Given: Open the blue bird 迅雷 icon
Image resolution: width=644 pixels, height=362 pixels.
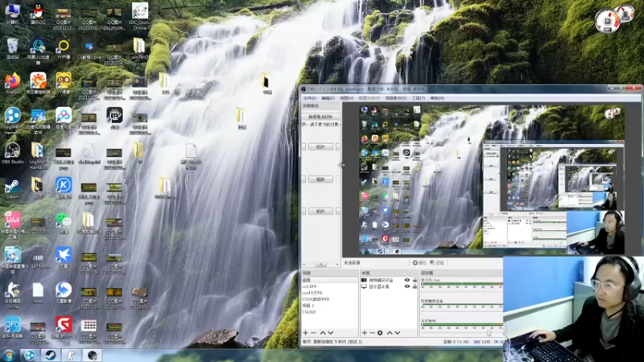Looking at the screenshot, I should (x=64, y=257).
